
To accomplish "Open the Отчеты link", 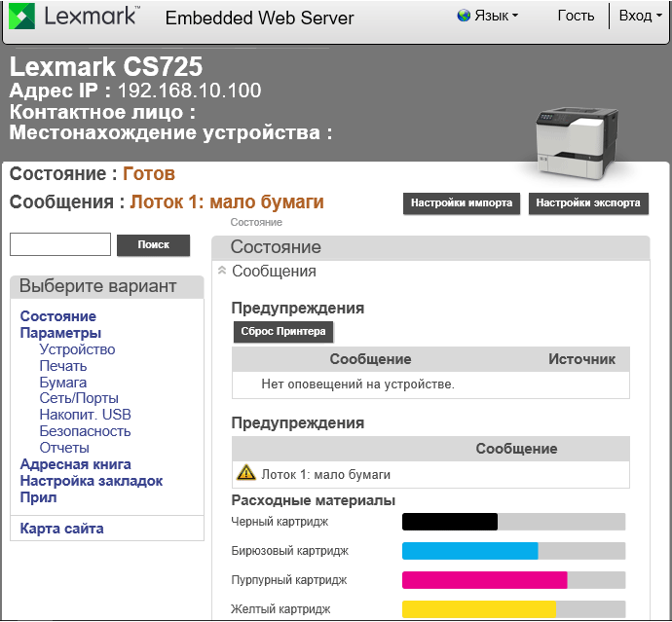I will [64, 448].
